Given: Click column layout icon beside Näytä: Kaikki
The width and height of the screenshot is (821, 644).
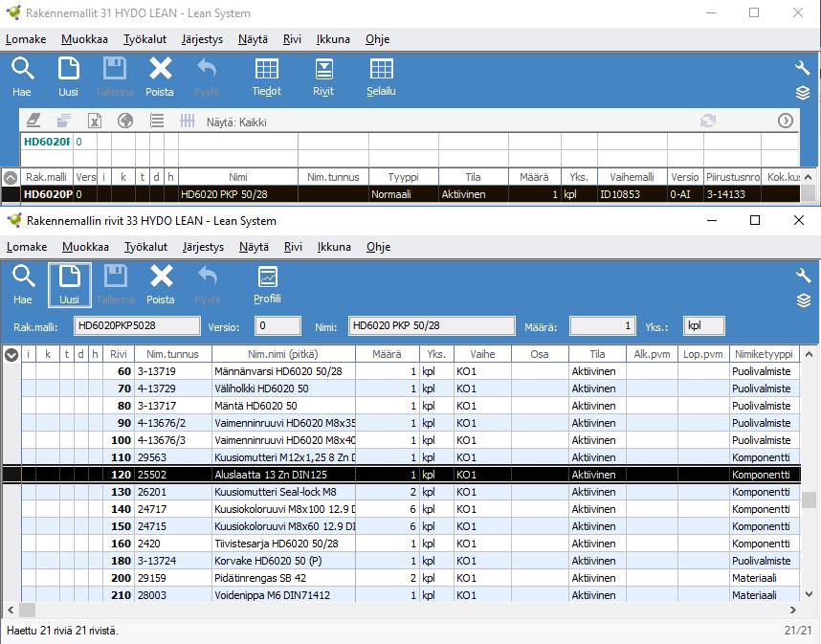Looking at the screenshot, I should click(188, 121).
